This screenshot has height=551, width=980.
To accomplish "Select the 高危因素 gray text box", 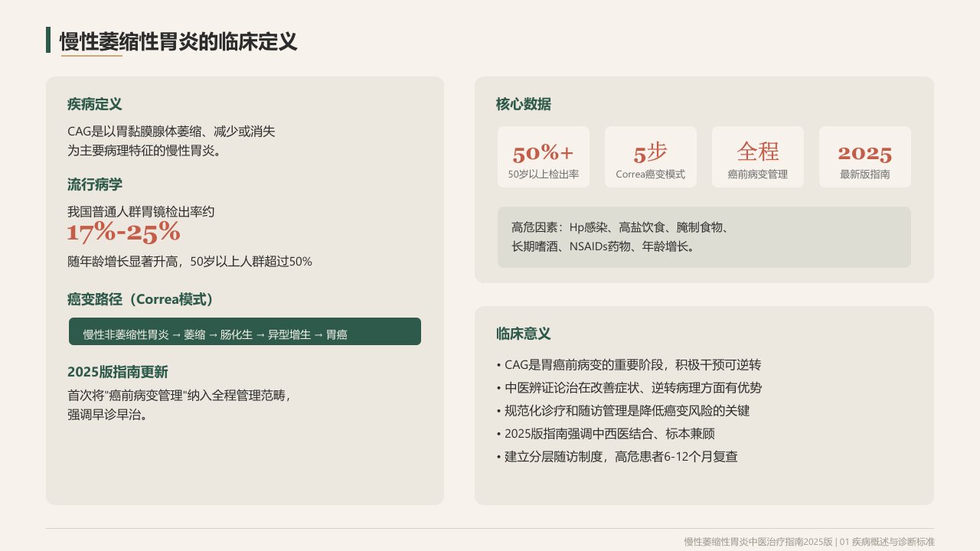I will 704,237.
